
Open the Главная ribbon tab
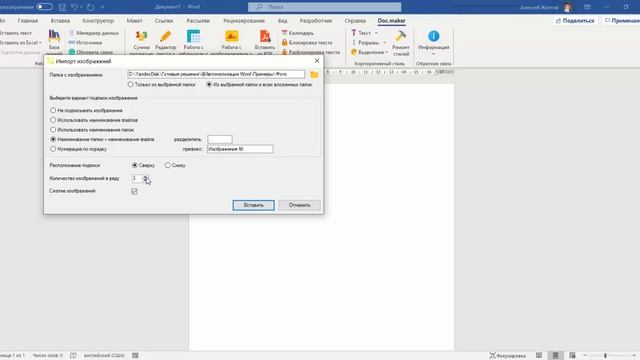(x=28, y=20)
